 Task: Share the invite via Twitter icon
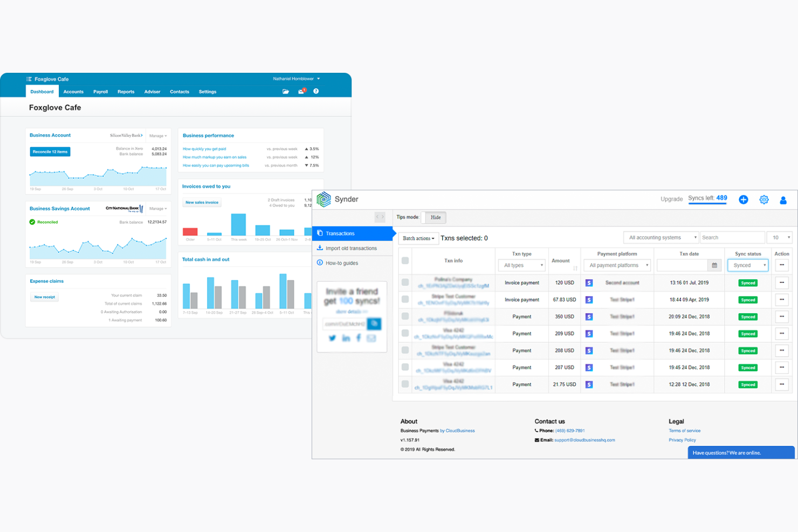tap(332, 338)
